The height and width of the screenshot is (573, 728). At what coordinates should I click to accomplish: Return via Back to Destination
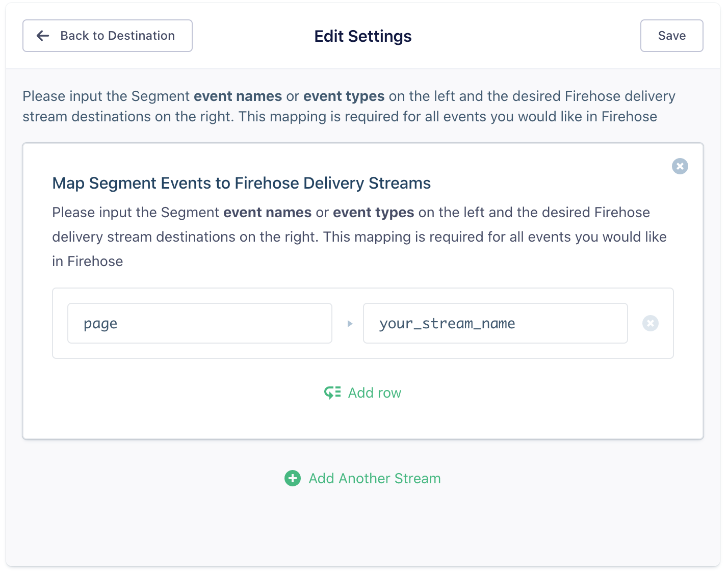[x=107, y=36]
